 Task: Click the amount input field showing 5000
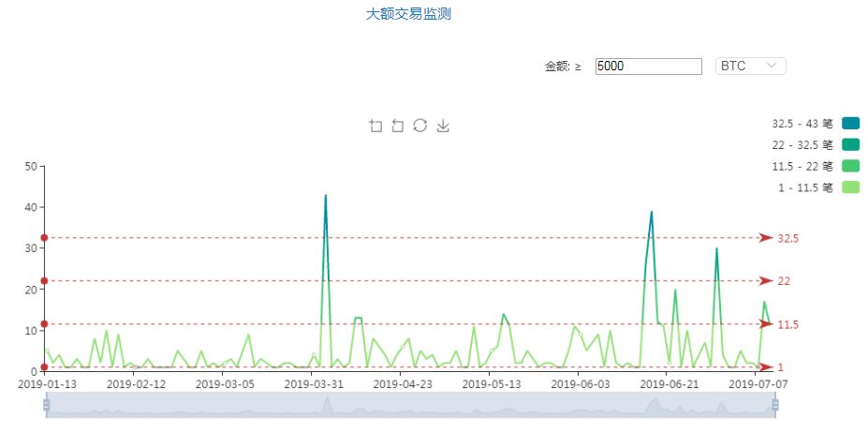tap(649, 67)
